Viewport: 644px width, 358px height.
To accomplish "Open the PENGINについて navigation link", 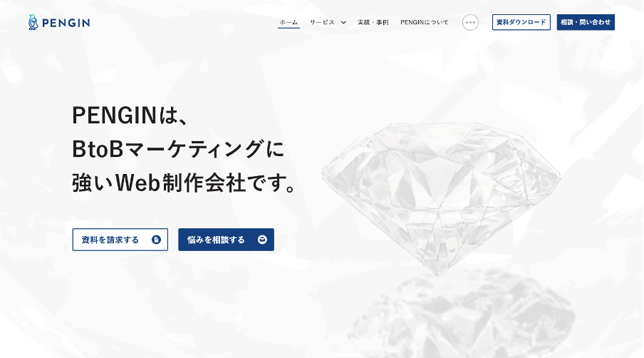I will pos(425,22).
